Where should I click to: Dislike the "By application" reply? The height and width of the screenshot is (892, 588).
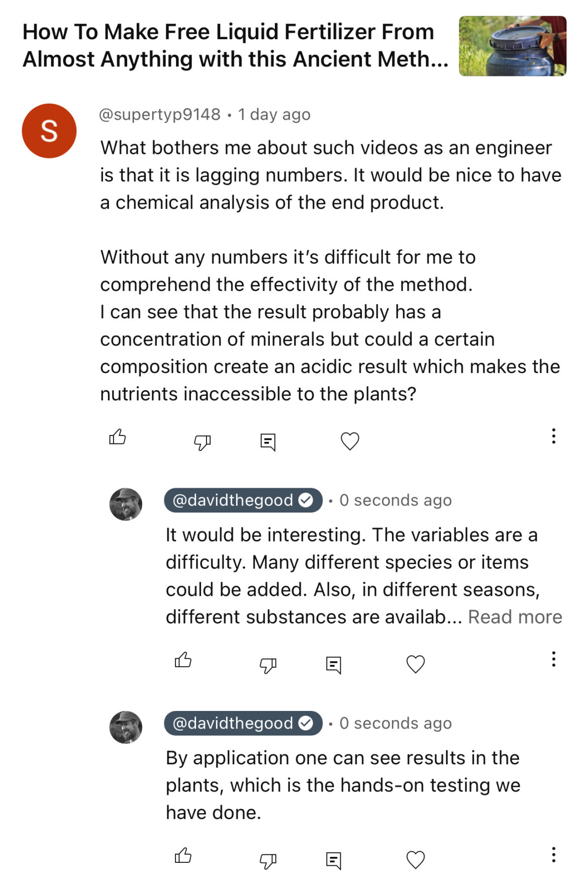pos(268,860)
